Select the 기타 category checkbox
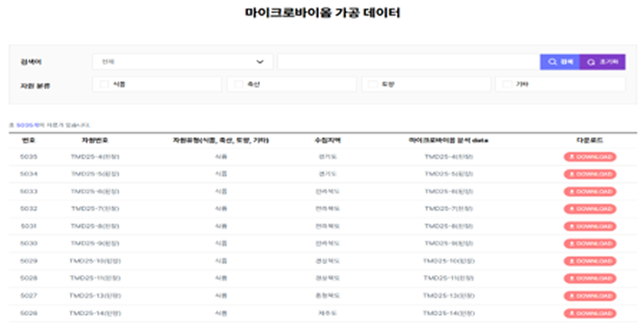The height and width of the screenshot is (324, 644). [507, 84]
